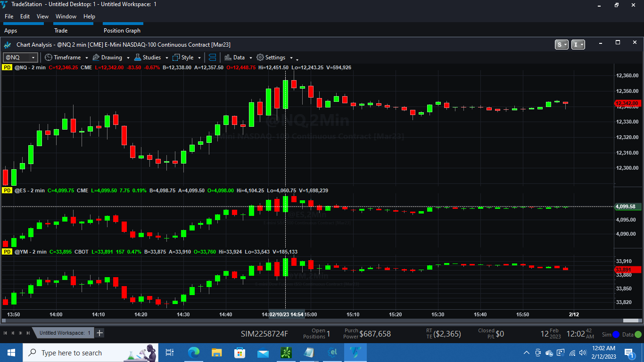Show hidden system tray icons
The image size is (644, 362).
pyautogui.click(x=527, y=353)
